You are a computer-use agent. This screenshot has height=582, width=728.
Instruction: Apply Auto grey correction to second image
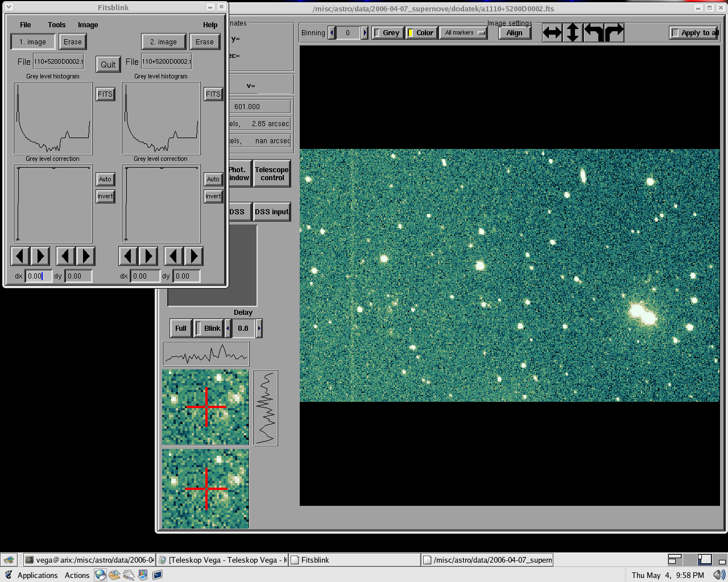[213, 179]
